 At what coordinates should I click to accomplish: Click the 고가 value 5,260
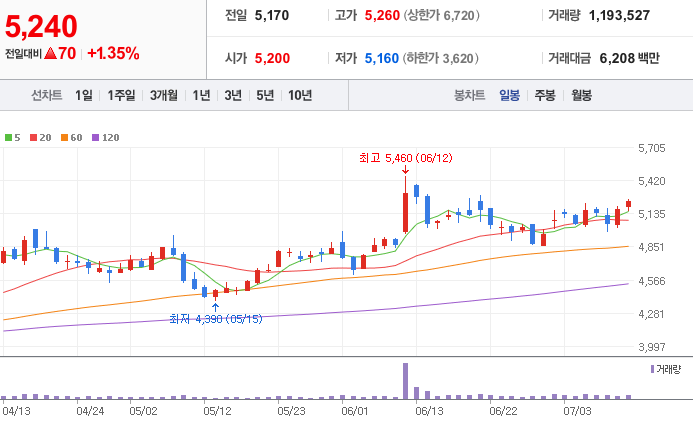(x=382, y=15)
